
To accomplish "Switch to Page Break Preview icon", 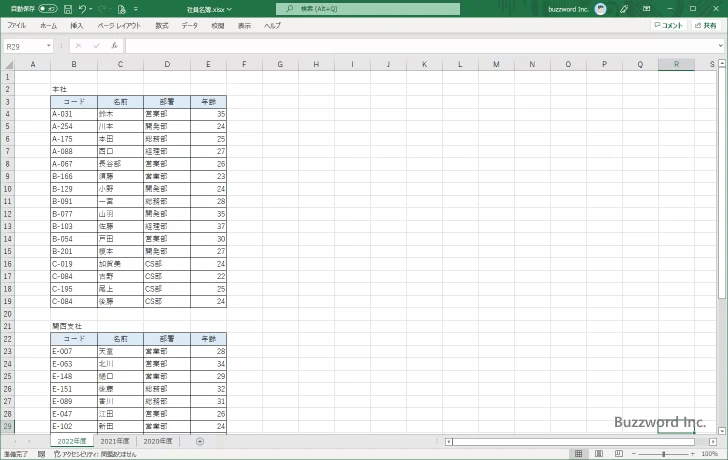I will tap(619, 454).
